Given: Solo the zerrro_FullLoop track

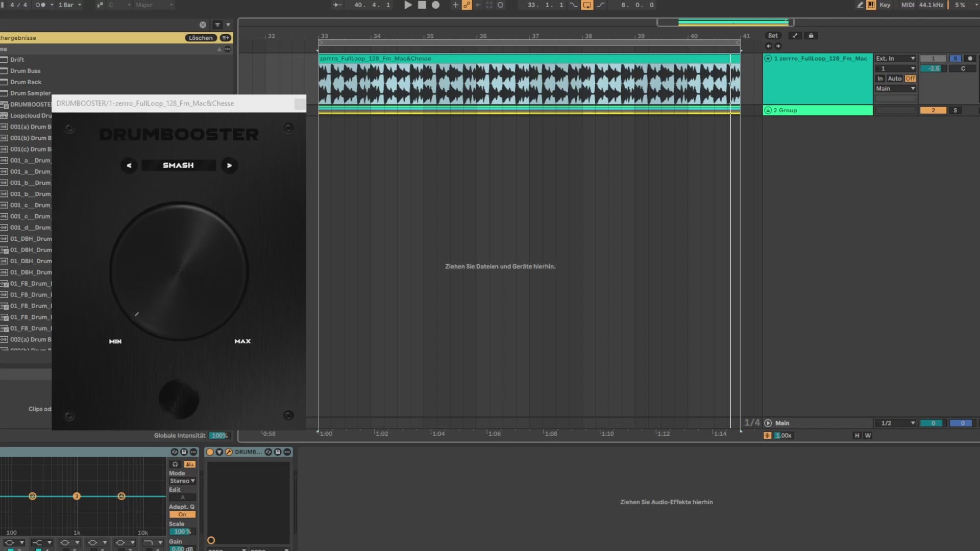Looking at the screenshot, I should coord(955,59).
